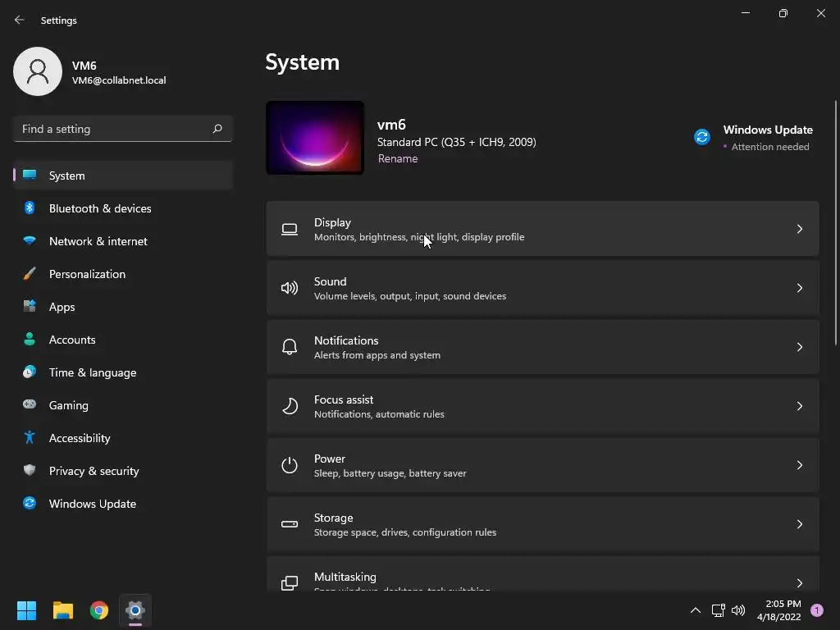Click the Gaming controller icon

(30, 404)
